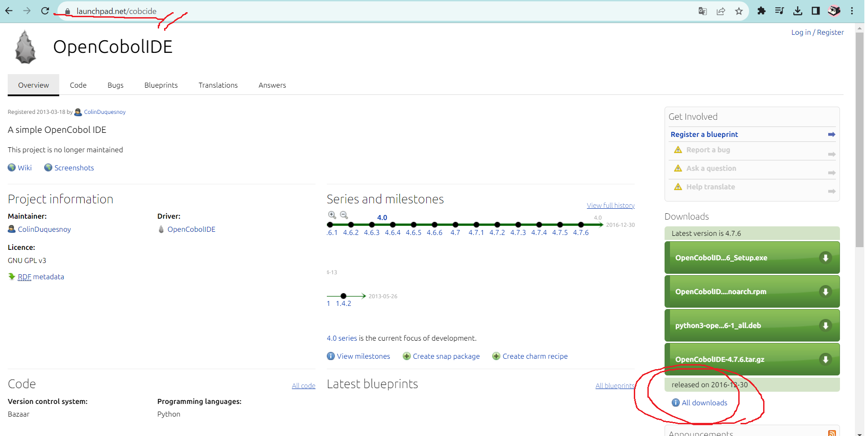868x436 pixels.
Task: Click the disabled Report a bug item
Action: pyautogui.click(x=708, y=150)
